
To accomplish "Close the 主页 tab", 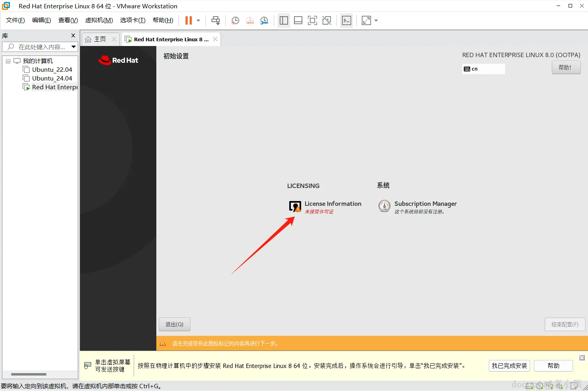I will [114, 39].
